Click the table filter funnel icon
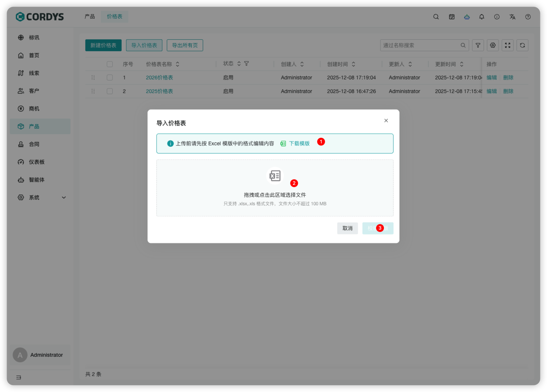Screen dimensions: 547x392 pyautogui.click(x=478, y=45)
